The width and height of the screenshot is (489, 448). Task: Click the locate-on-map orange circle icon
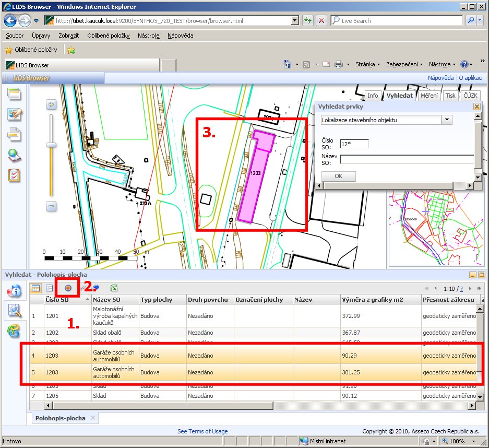click(x=68, y=288)
